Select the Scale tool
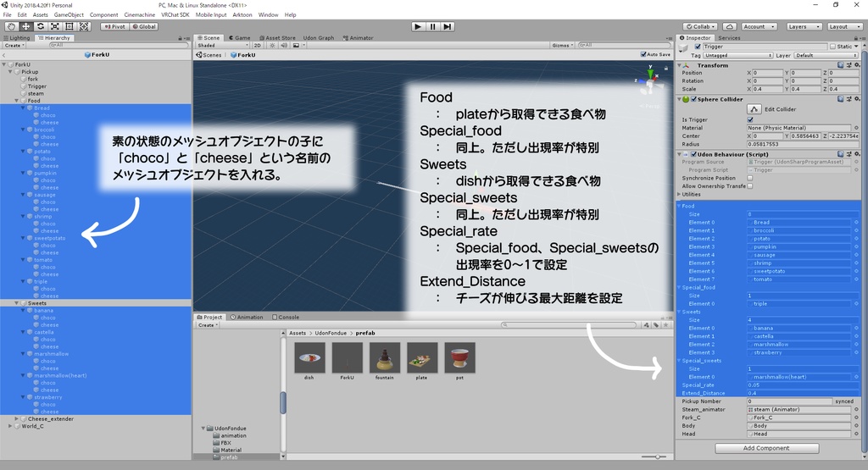The image size is (868, 470). pyautogui.click(x=55, y=26)
